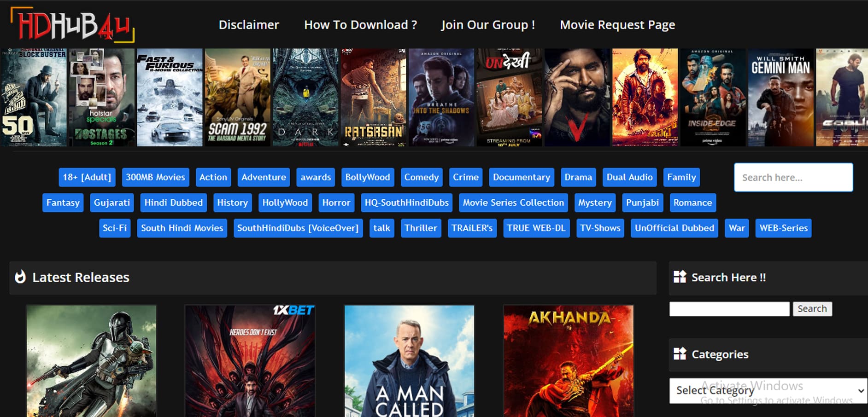Open Breathe Into The Shadows poster
The width and height of the screenshot is (868, 417).
pos(441,98)
